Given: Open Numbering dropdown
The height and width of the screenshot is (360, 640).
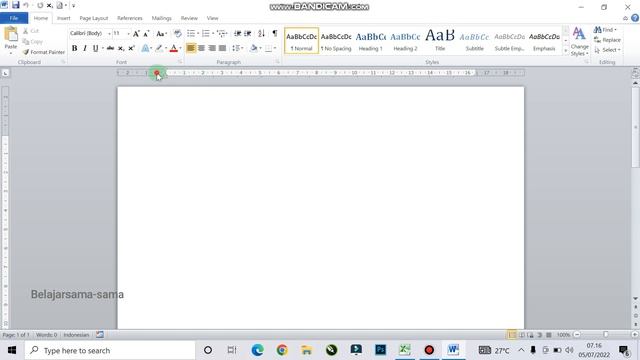Looking at the screenshot, I should click(x=213, y=33).
